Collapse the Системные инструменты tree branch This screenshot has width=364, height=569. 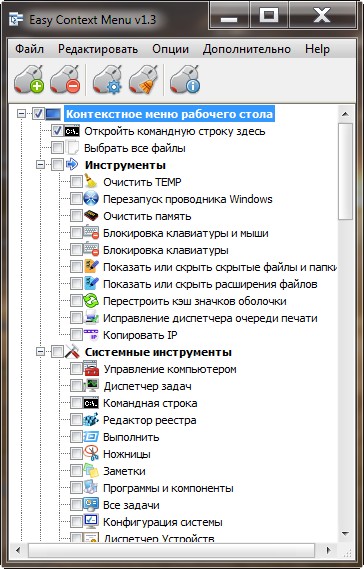41,352
